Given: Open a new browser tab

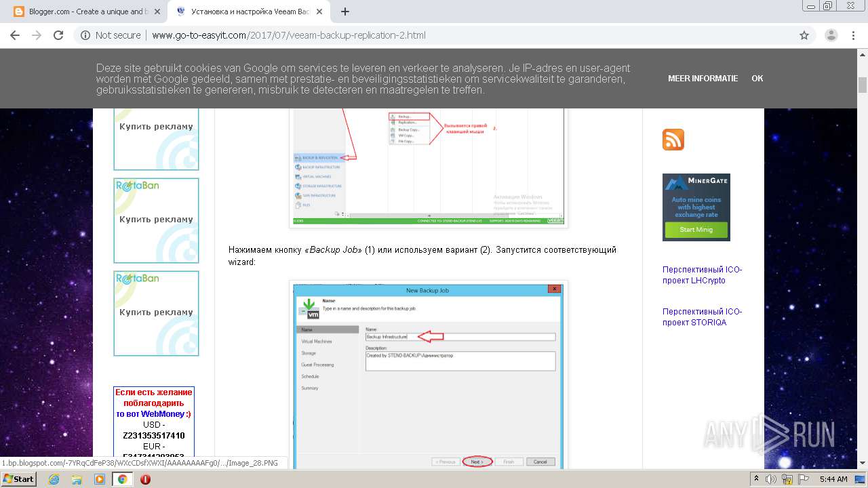Looking at the screenshot, I should click(345, 12).
